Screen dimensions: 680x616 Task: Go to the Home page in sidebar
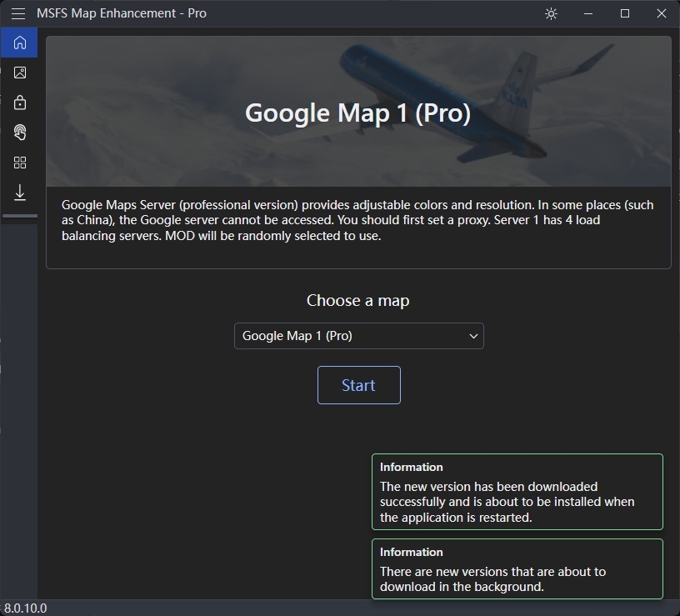tap(19, 43)
